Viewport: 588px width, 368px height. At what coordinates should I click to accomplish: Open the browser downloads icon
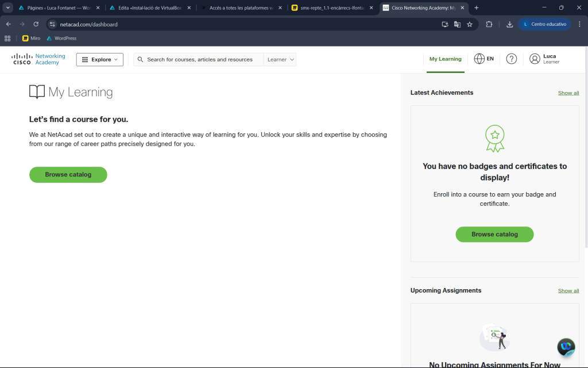(509, 24)
